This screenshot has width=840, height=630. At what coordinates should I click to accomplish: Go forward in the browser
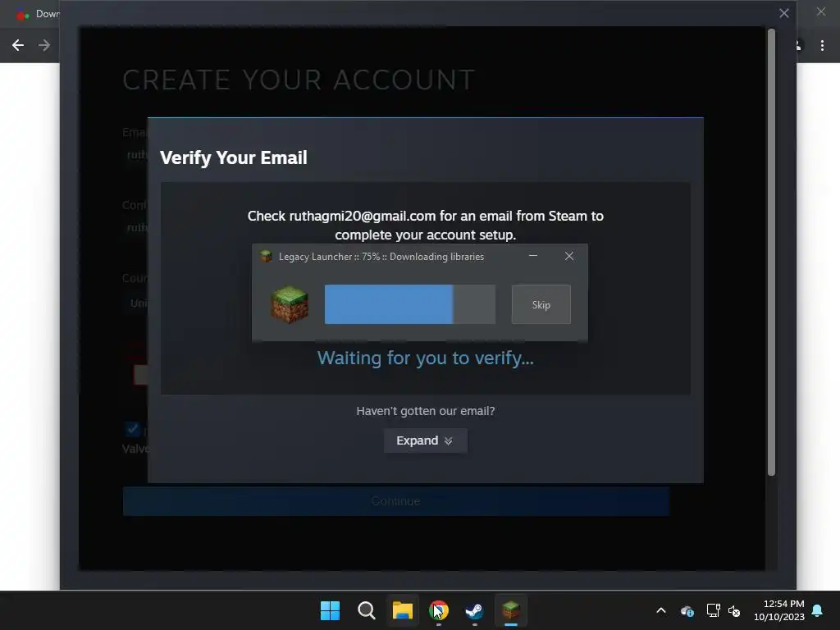point(44,45)
